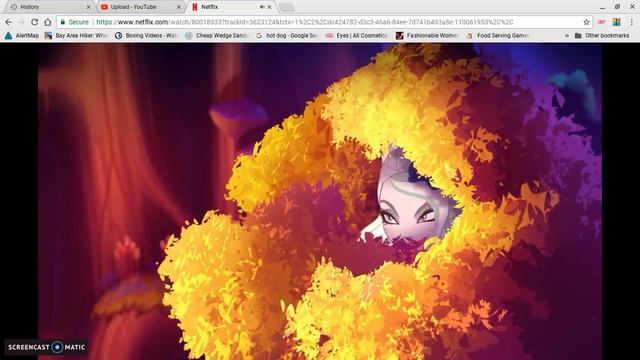Viewport: 640px width, 360px height.
Task: Open the colorful square extension icon
Action: point(616,22)
